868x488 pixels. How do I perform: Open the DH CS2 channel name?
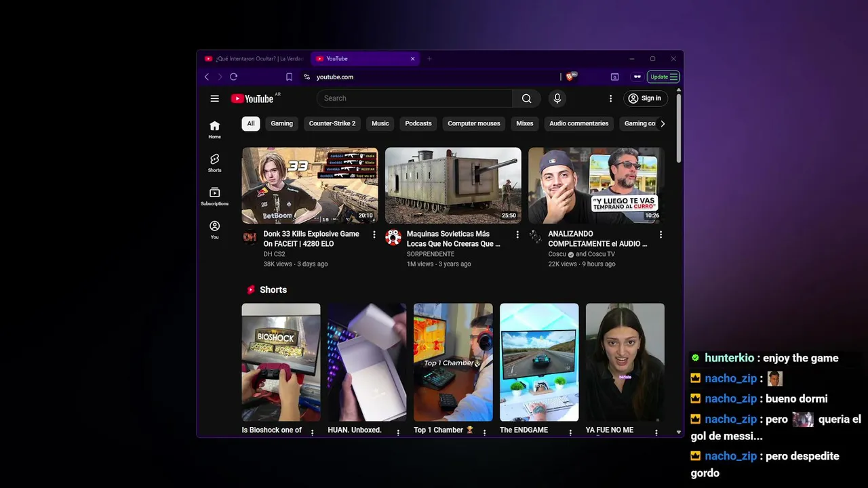click(x=274, y=254)
